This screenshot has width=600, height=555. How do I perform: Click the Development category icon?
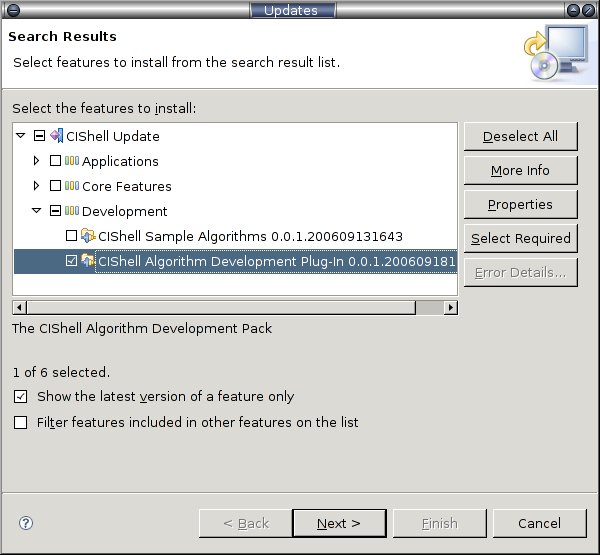tap(72, 211)
